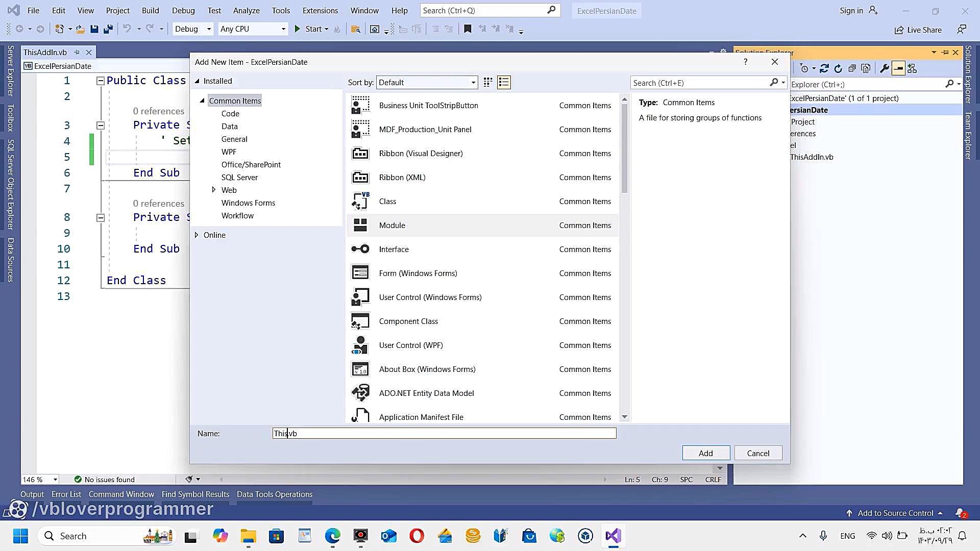Click template list scrollbar down arrow

pyautogui.click(x=624, y=417)
